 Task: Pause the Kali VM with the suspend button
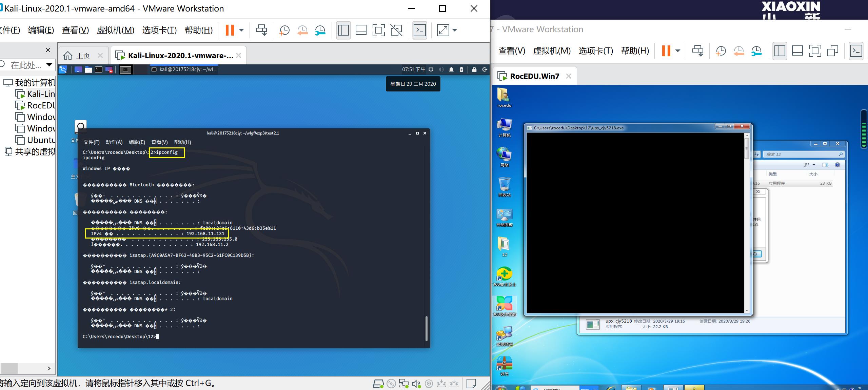[230, 30]
